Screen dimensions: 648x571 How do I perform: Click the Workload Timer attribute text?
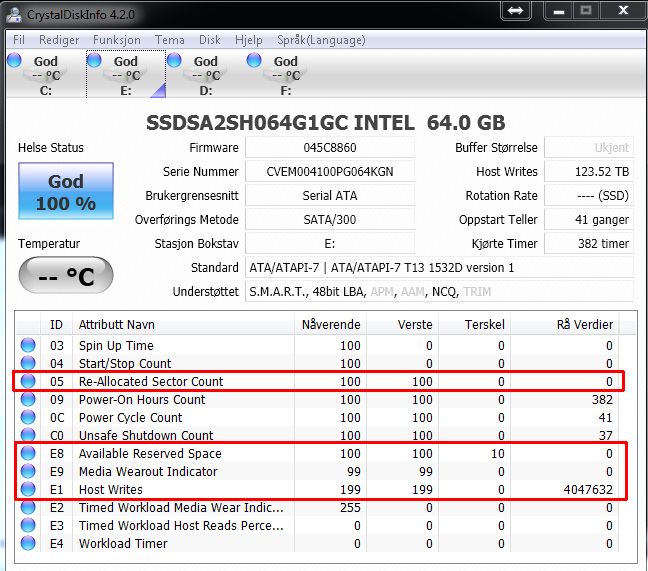pyautogui.click(x=123, y=543)
